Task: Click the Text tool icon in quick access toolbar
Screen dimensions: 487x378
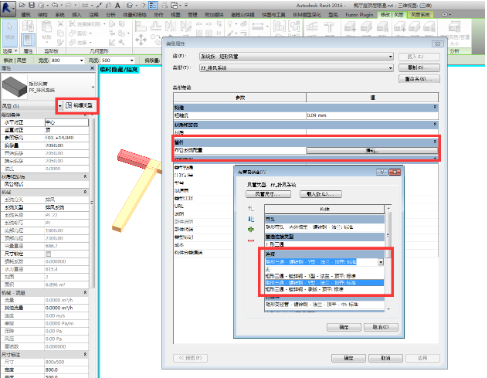Action: 118,5
